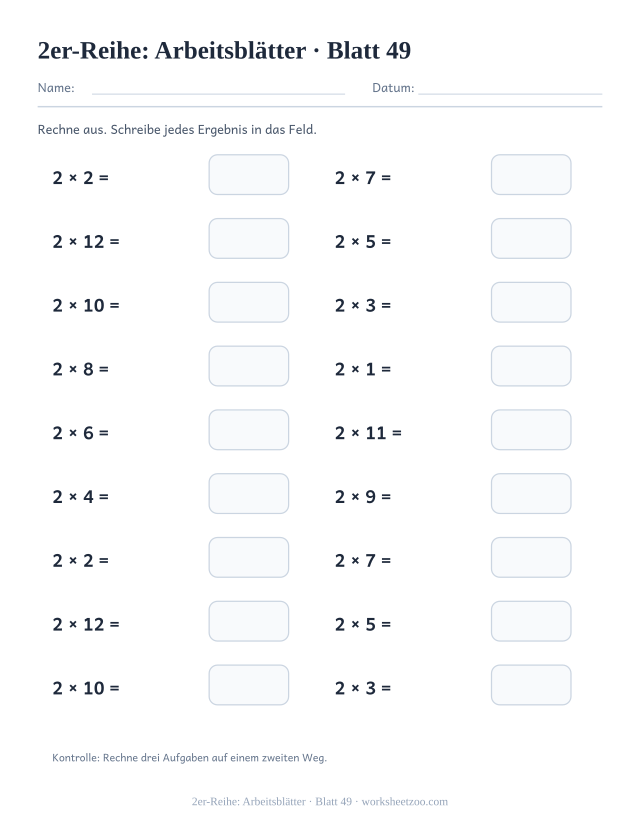Click the Name line field
Image resolution: width=640 pixels, height=829 pixels.
[218, 88]
